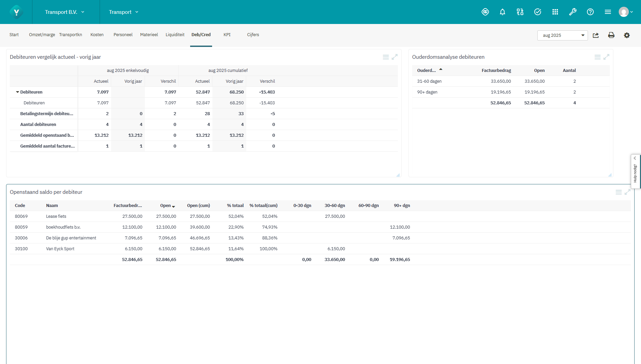Image resolution: width=641 pixels, height=364 pixels.
Task: Click the checkmark tasks icon in the header
Action: (x=537, y=12)
